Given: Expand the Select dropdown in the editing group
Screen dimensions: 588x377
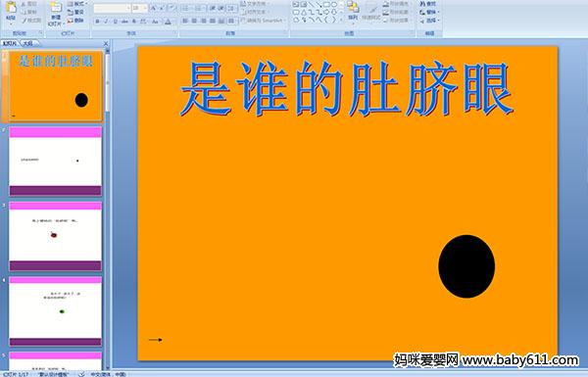Looking at the screenshot, I should pos(438,21).
